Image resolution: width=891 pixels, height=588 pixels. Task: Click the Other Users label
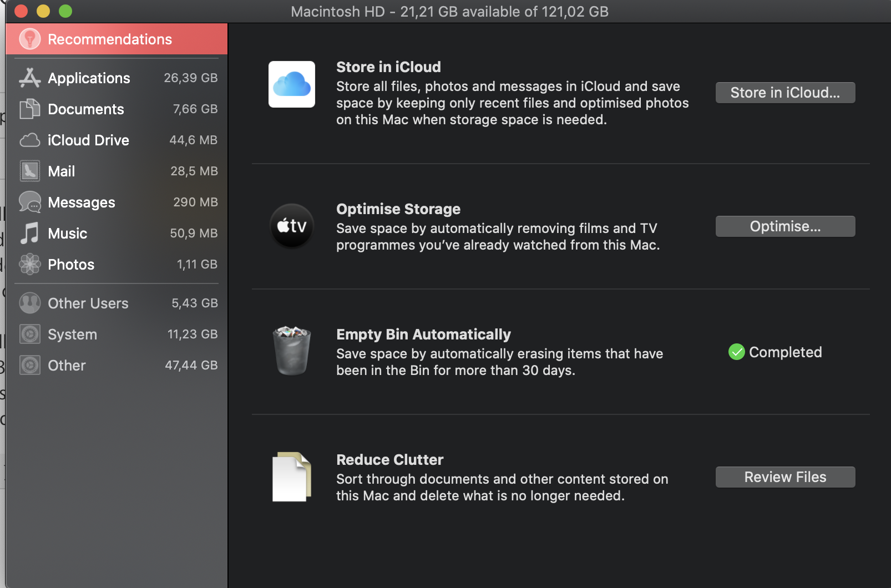coord(88,303)
